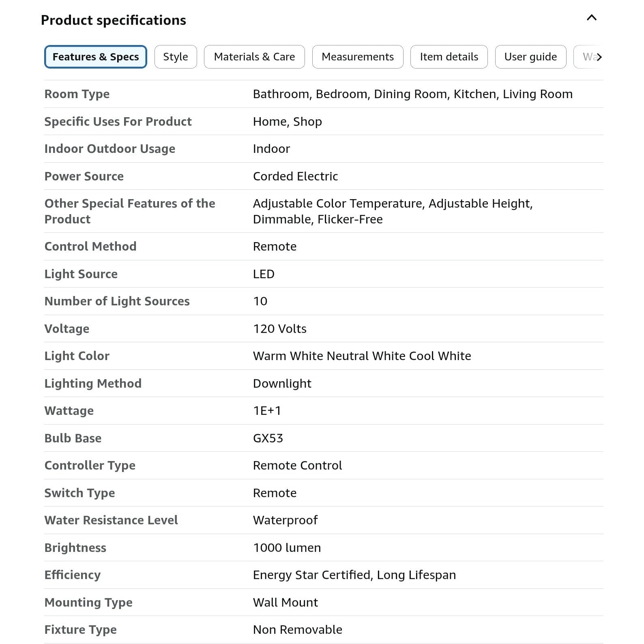Switch to the Style tab
The width and height of the screenshot is (644, 644).
click(x=176, y=57)
